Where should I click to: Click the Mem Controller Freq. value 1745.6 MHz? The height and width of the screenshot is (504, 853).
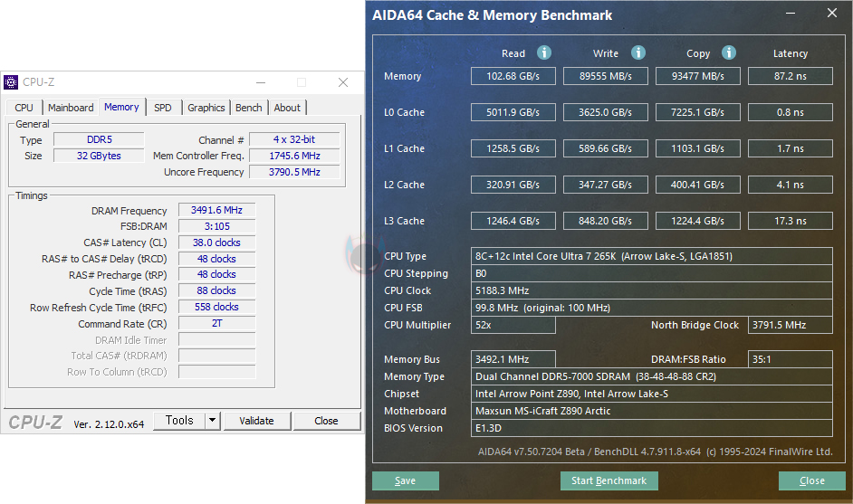294,156
